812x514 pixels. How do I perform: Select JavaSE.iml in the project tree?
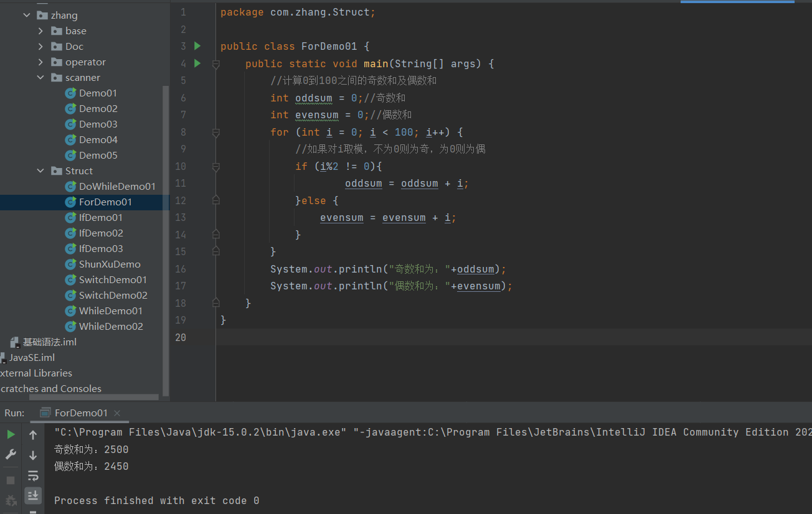coord(32,358)
